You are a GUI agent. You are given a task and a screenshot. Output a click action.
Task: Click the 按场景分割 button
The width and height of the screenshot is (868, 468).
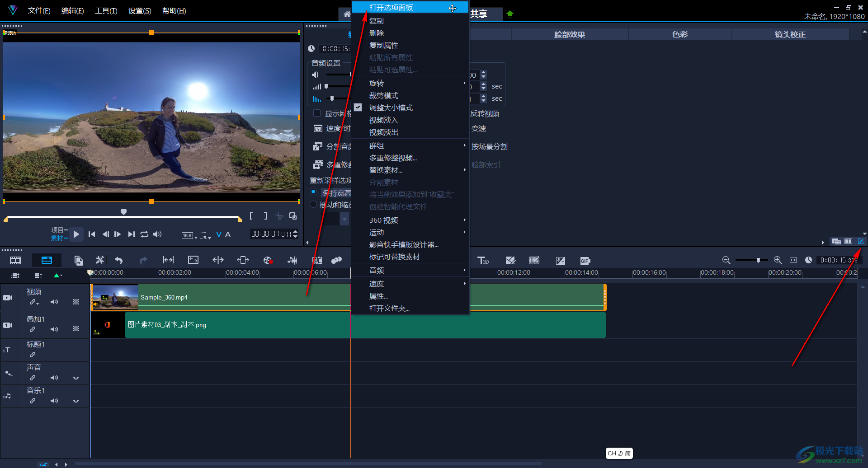489,146
